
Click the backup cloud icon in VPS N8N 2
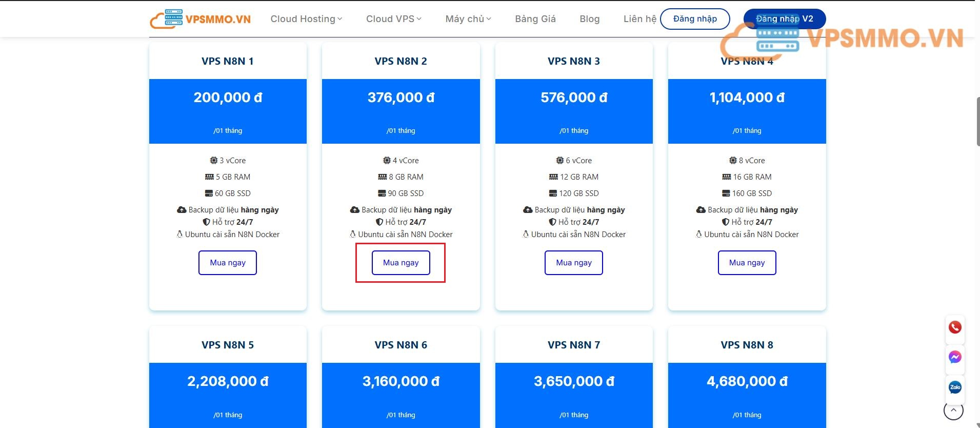355,210
